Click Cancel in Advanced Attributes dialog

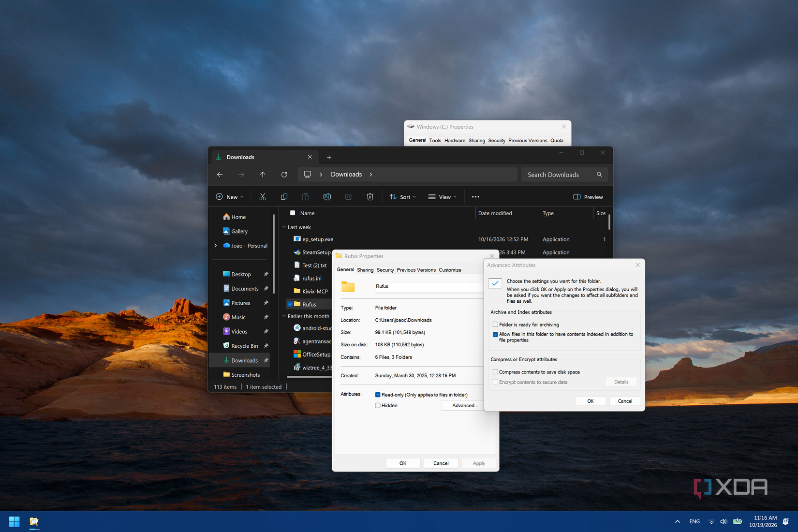[625, 401]
